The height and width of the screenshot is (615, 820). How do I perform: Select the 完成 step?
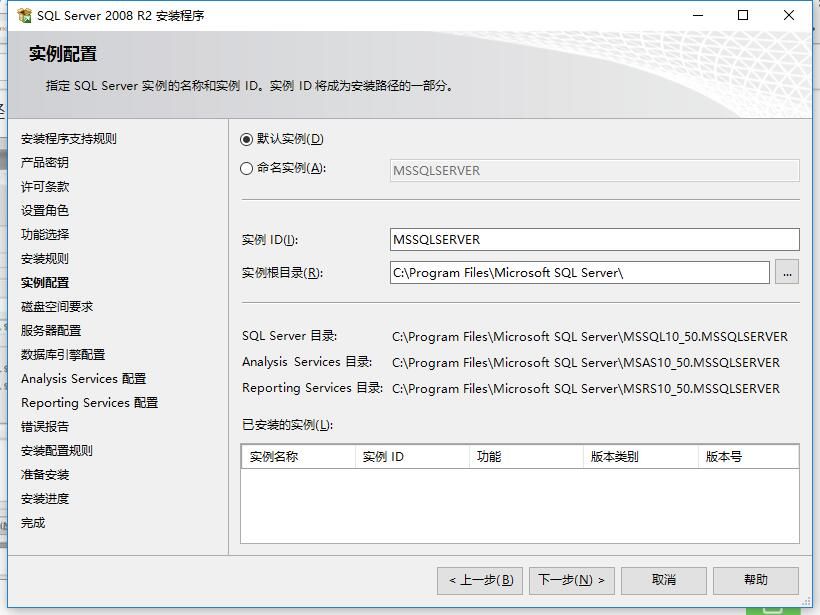tap(33, 523)
